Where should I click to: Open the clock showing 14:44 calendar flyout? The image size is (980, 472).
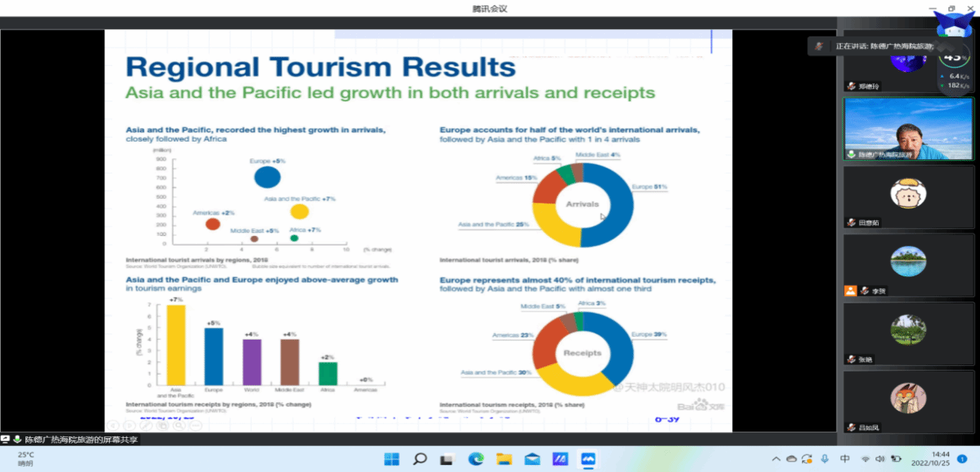tap(929, 459)
